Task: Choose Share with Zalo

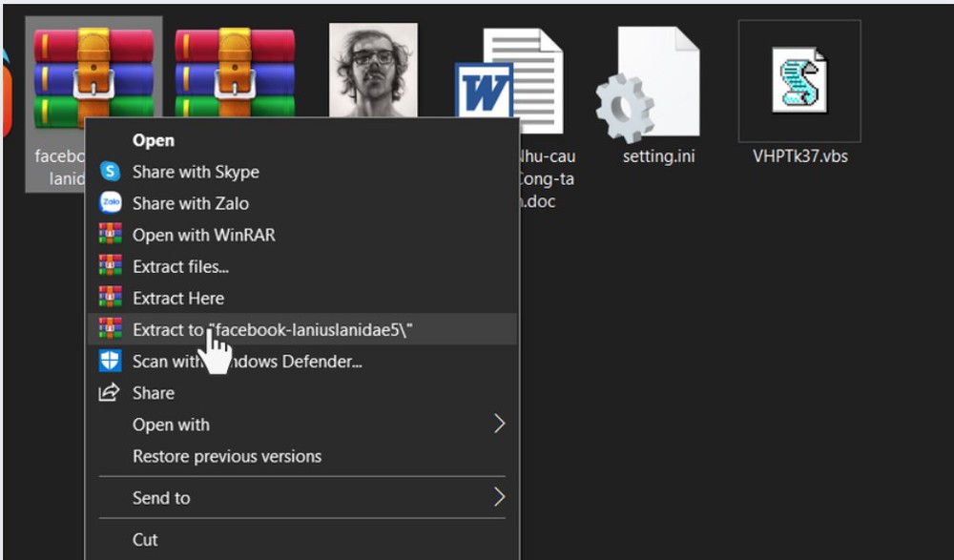Action: coord(302,203)
